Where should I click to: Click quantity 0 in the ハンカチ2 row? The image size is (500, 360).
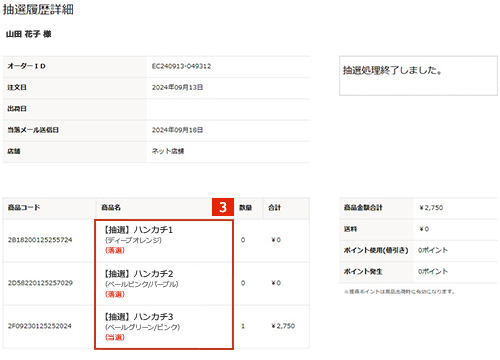243,283
